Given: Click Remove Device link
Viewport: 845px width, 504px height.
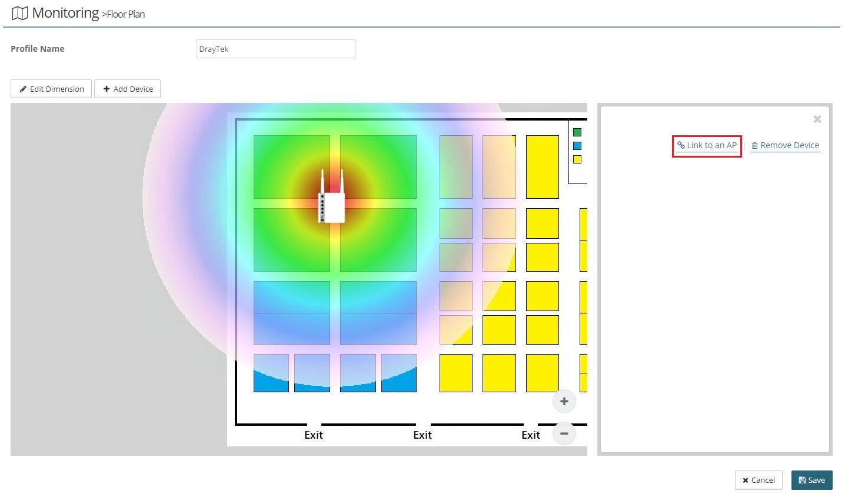Looking at the screenshot, I should point(785,145).
